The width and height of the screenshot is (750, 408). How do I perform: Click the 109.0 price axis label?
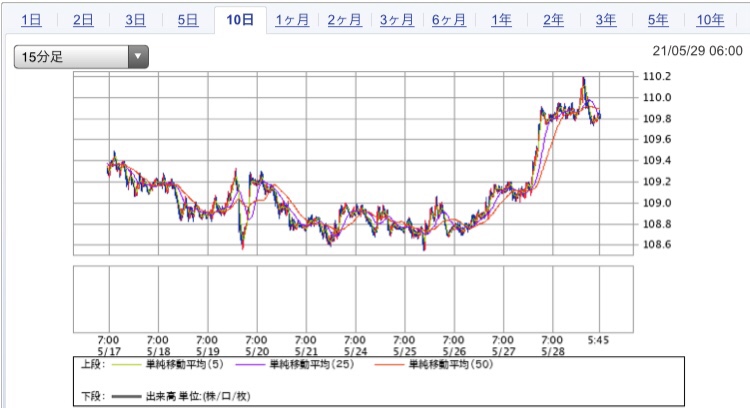pyautogui.click(x=657, y=203)
